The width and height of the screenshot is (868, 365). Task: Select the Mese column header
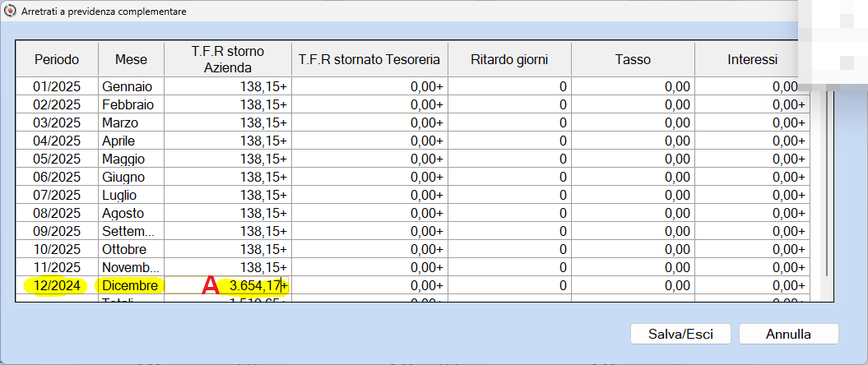tap(131, 59)
